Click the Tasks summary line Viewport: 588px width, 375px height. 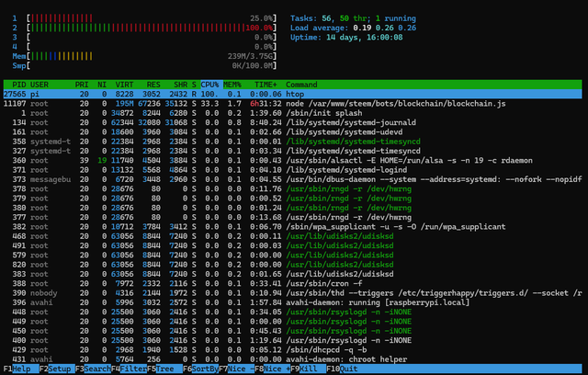(x=353, y=18)
